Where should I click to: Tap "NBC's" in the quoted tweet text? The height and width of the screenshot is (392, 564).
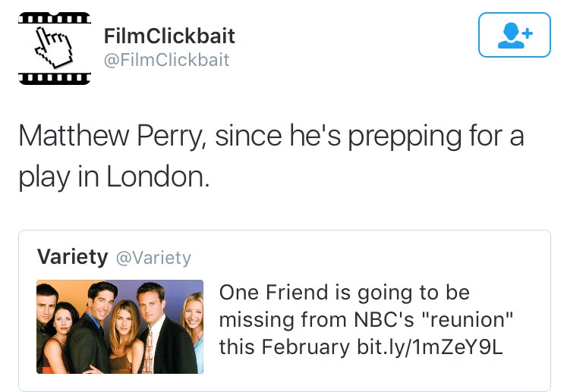pyautogui.click(x=384, y=319)
